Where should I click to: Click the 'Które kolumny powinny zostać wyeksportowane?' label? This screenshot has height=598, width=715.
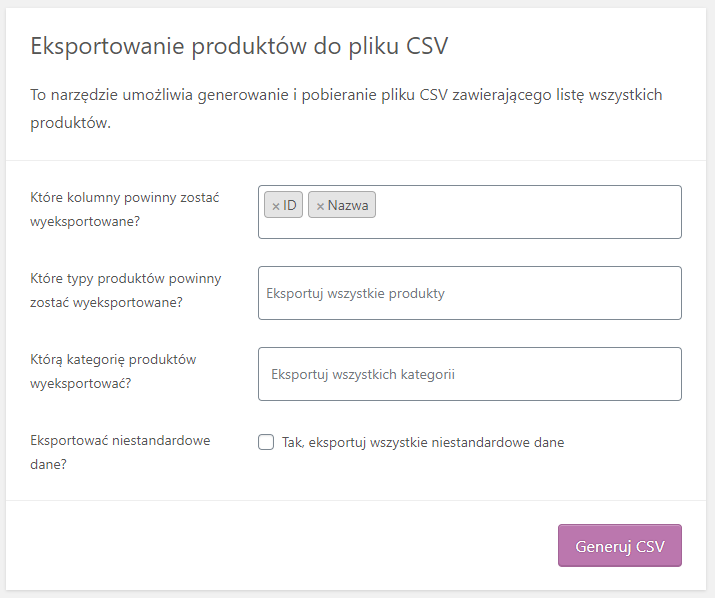(x=124, y=209)
